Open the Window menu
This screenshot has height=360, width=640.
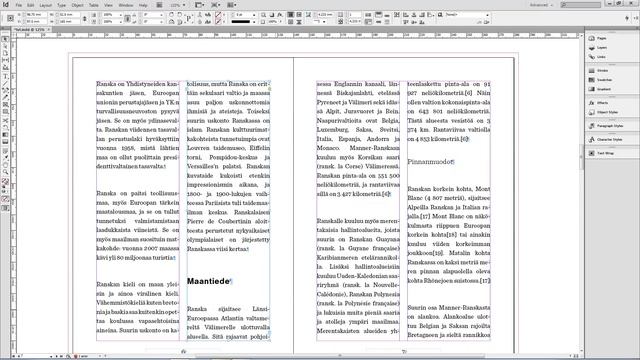[x=126, y=5]
